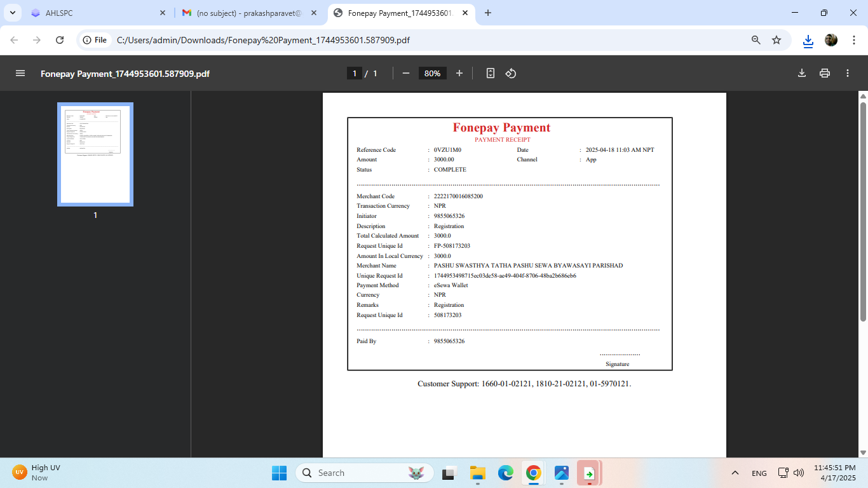Open the ENG language switcher

coord(759,473)
